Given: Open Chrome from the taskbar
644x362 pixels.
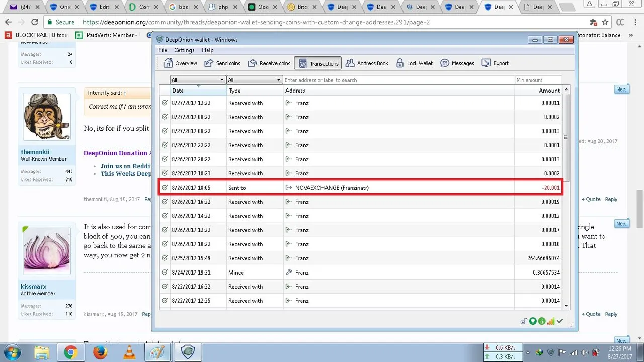Looking at the screenshot, I should 70,352.
